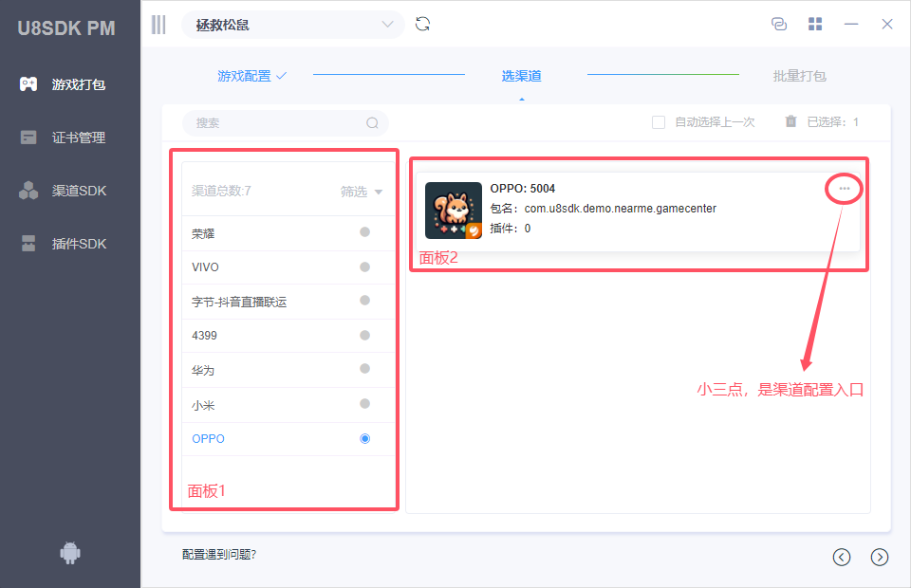Go to the 游戏配置 step
Screen dimensions: 911x588
(x=251, y=76)
